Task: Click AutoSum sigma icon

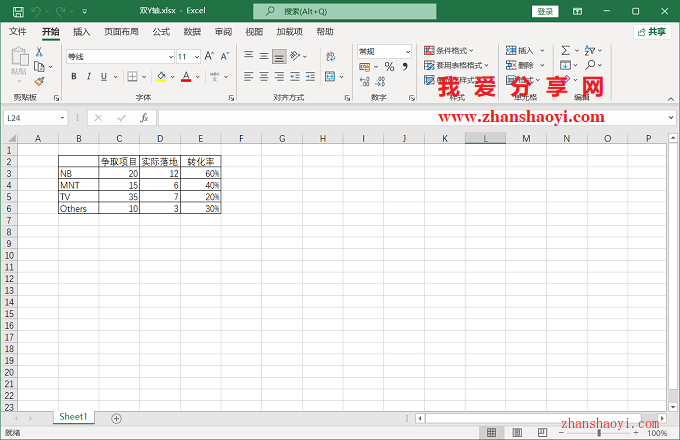Action: 566,50
